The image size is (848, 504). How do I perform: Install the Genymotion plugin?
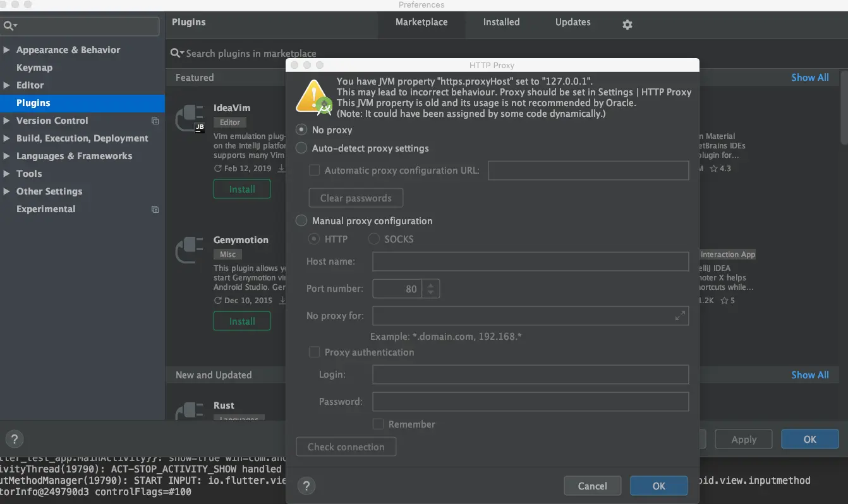click(242, 321)
